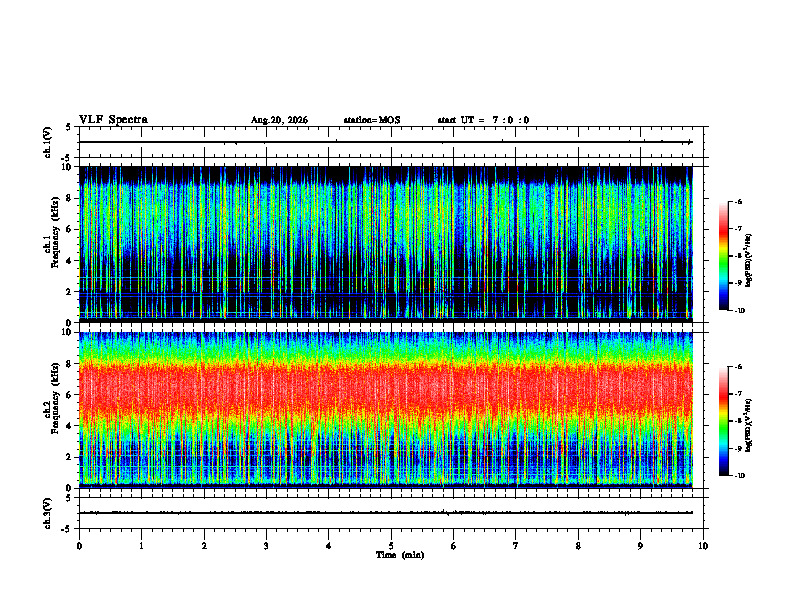Image resolution: width=792 pixels, height=612 pixels.
Task: Click the time axis tick label "3"
Action: [x=266, y=546]
